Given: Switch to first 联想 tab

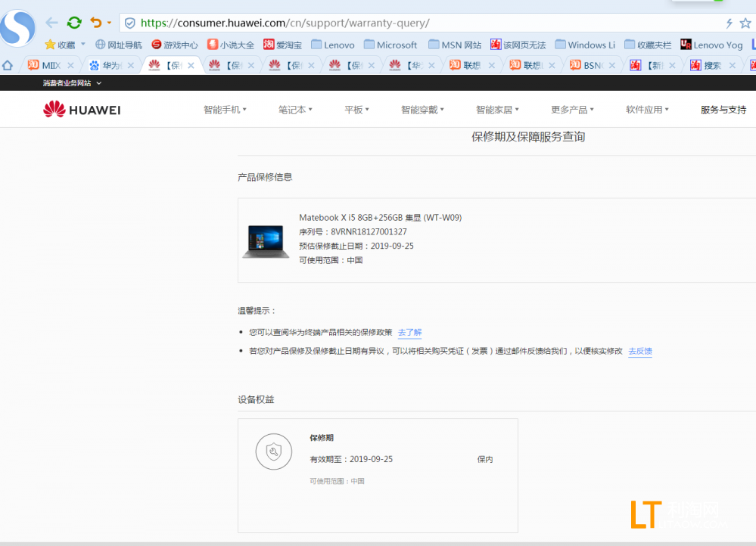Looking at the screenshot, I should [465, 65].
